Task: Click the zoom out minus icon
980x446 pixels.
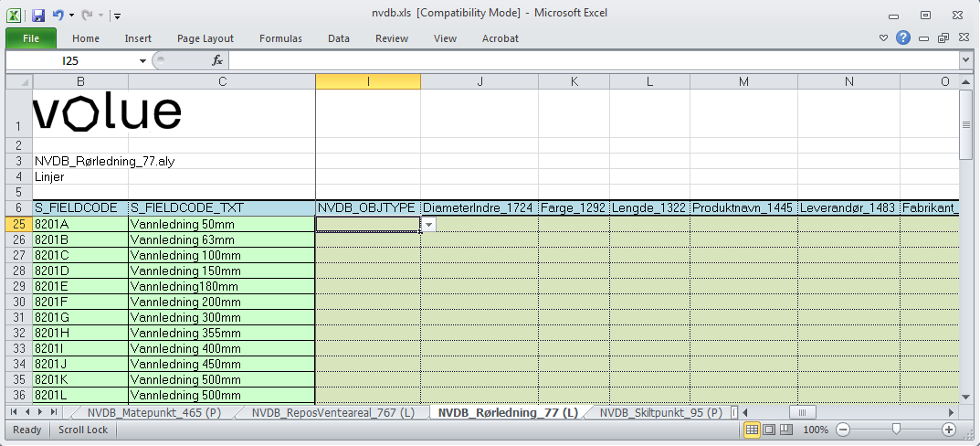Action: [843, 430]
